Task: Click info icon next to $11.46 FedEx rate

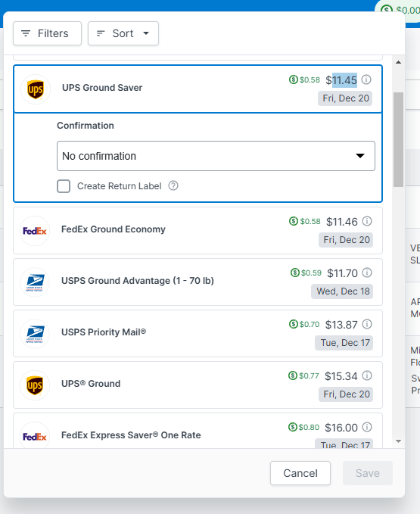Action: pyautogui.click(x=367, y=221)
